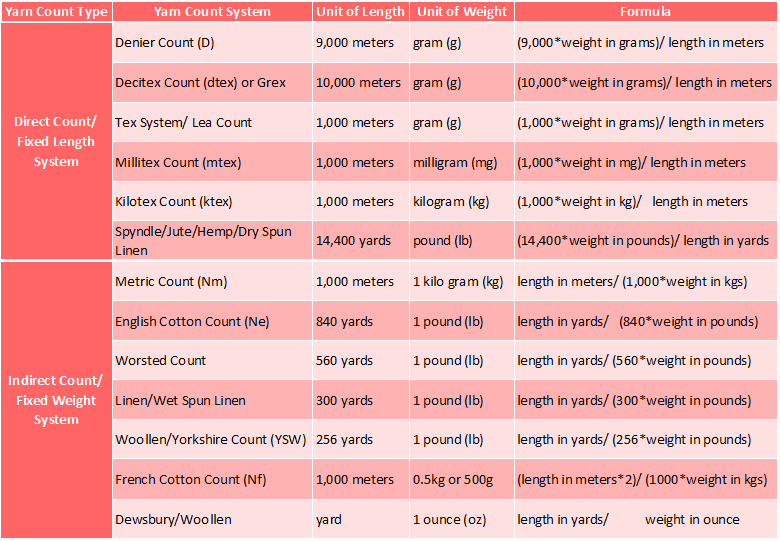Select the 560 yards cell
The image size is (780, 541).
coord(345,361)
